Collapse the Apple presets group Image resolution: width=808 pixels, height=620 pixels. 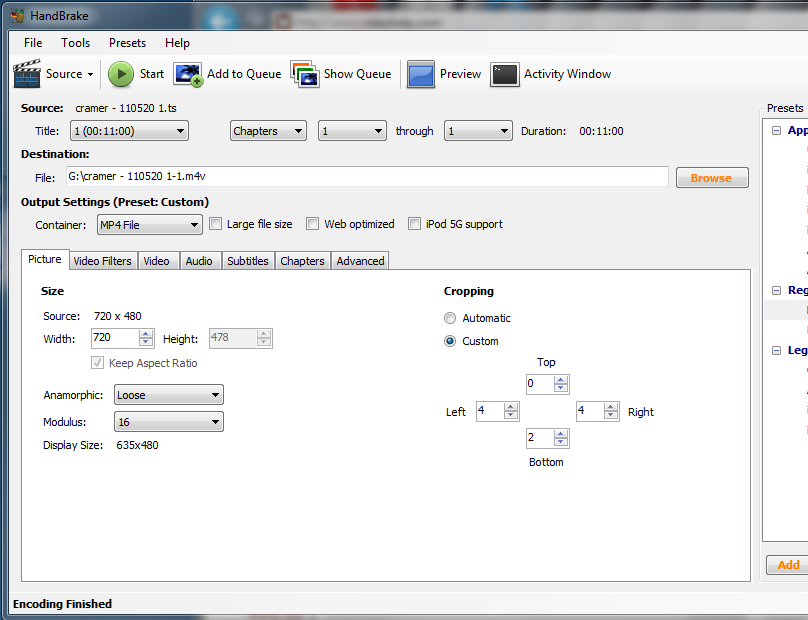coord(776,130)
